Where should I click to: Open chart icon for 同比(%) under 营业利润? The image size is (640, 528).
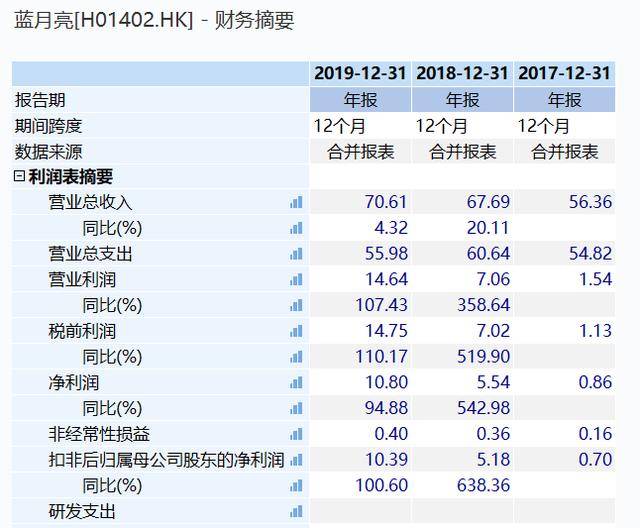click(296, 305)
